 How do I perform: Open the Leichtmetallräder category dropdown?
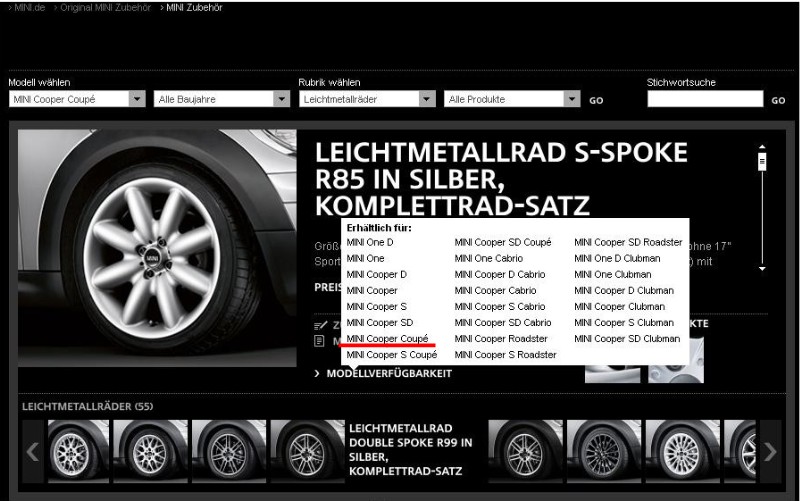point(427,99)
